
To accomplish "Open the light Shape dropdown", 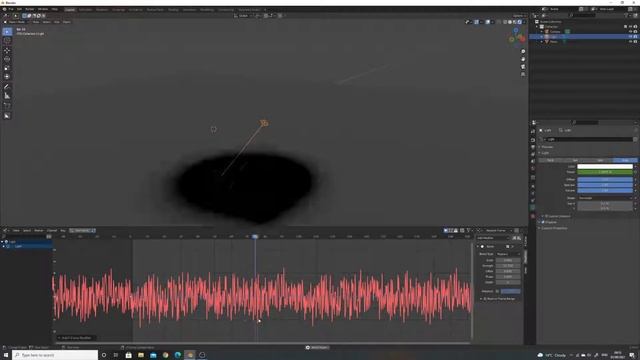I will 605,198.
